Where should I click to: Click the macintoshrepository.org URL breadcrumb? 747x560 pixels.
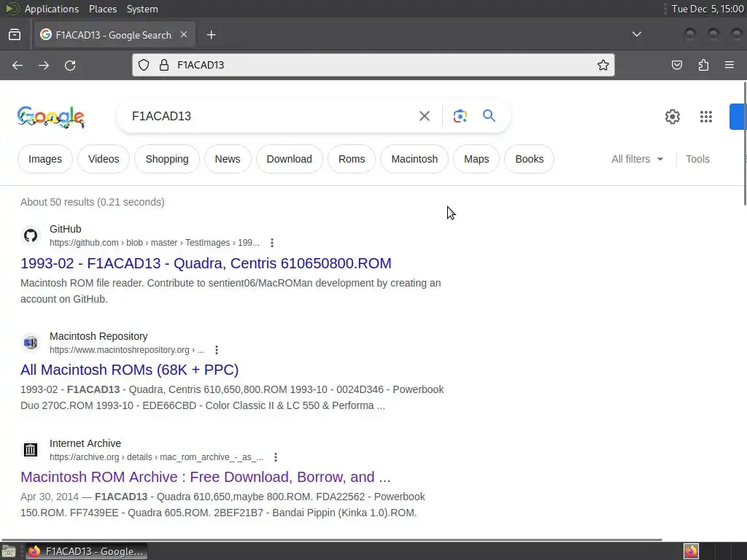(127, 350)
